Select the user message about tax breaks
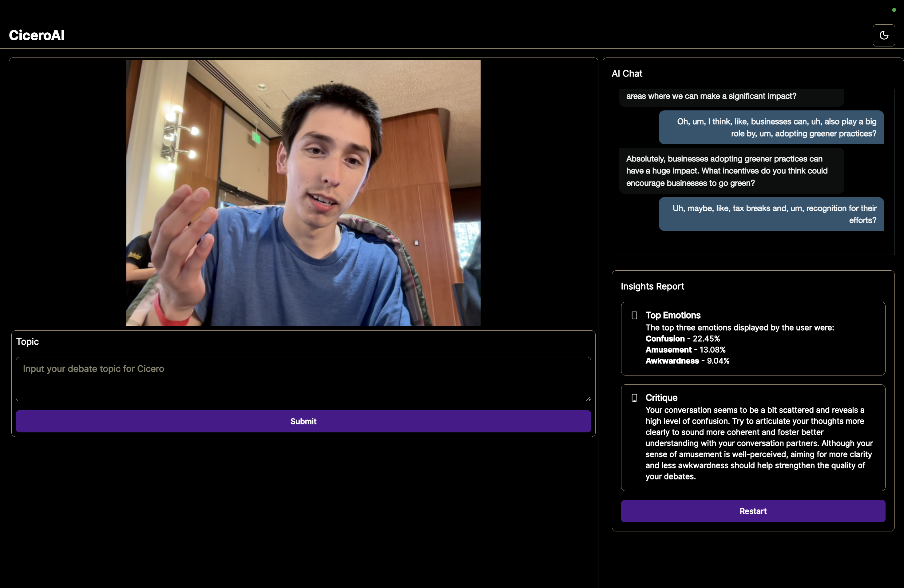The image size is (904, 588). 771,214
